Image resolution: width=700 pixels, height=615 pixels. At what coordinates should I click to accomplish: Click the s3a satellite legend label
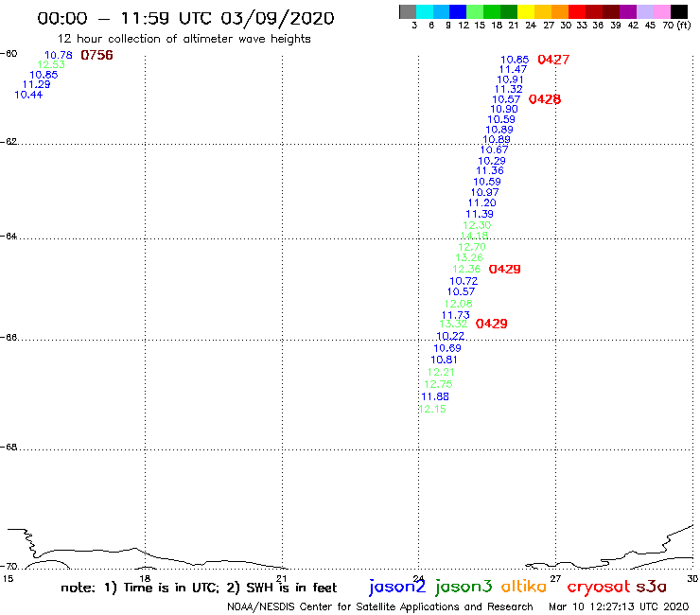[x=651, y=587]
